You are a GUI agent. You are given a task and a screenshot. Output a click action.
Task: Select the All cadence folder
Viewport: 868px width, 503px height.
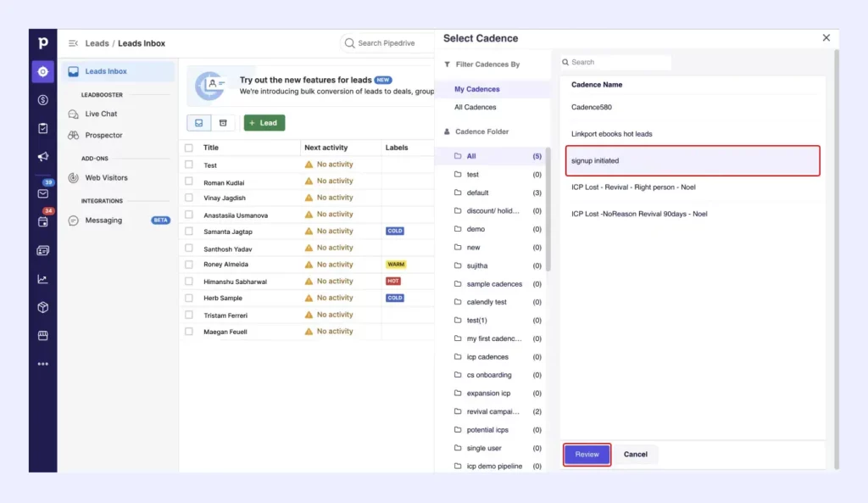coord(491,156)
